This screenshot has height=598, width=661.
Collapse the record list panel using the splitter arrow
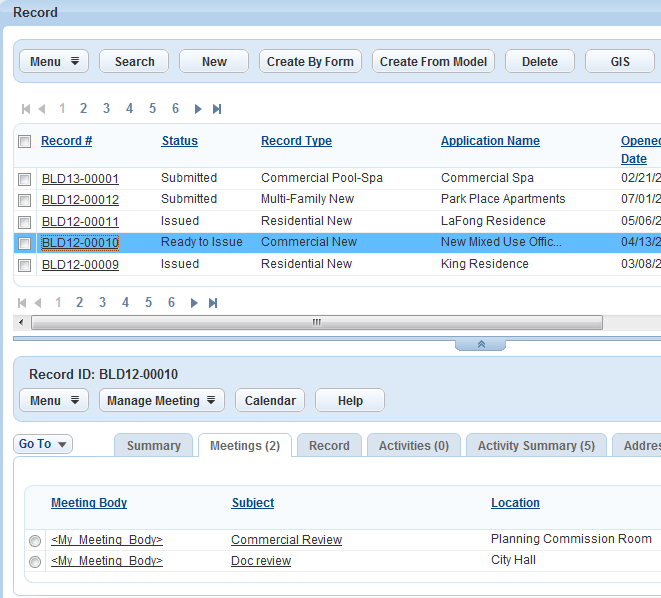480,343
